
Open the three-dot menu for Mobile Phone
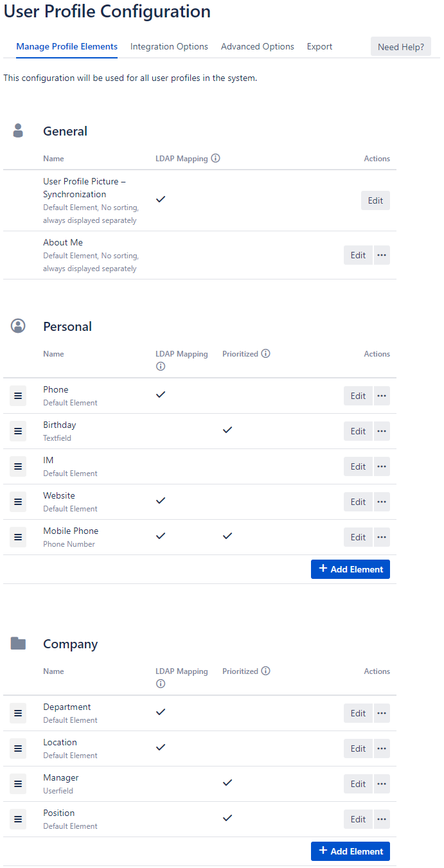click(x=382, y=537)
